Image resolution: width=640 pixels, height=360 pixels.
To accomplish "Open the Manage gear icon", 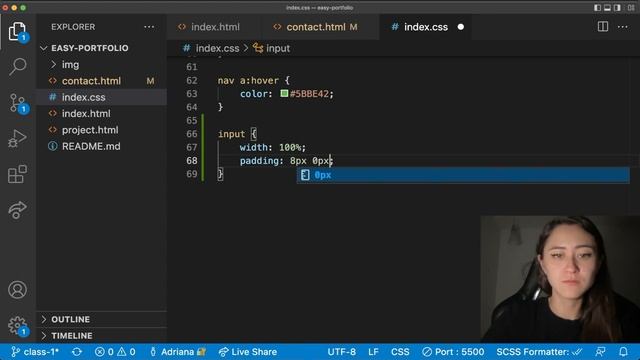I will (x=17, y=325).
